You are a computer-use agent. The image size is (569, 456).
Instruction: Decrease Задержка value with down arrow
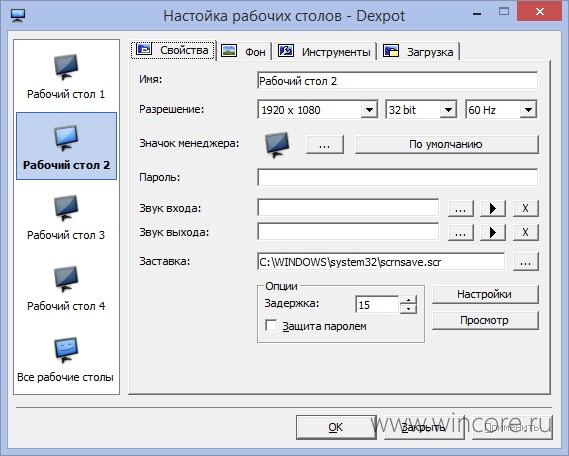409,309
